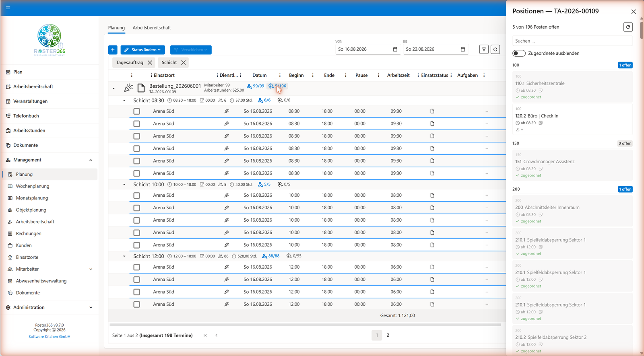644x356 pixels.
Task: Collapse the Management section chevron
Action: (91, 160)
